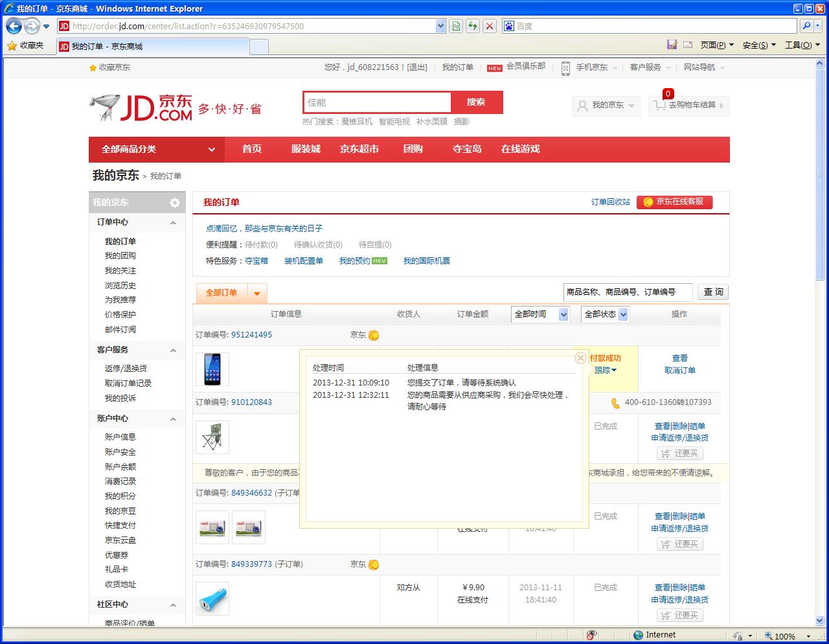The width and height of the screenshot is (829, 644).
Task: Click the stop loading X button
Action: point(490,26)
